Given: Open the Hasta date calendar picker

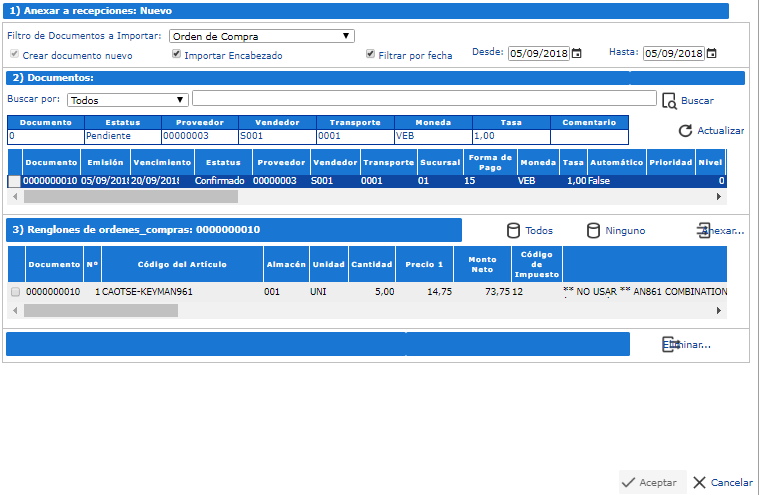Looking at the screenshot, I should 712,53.
